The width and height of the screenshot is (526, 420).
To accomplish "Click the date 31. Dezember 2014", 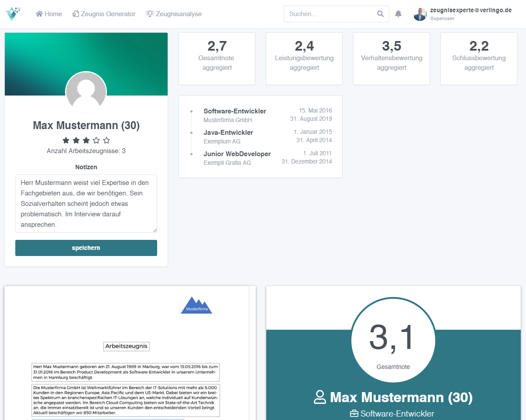I will 306,161.
